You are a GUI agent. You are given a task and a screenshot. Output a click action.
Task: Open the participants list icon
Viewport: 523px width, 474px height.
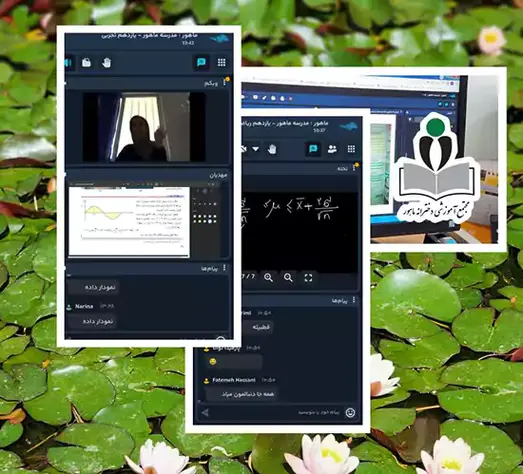point(332,149)
